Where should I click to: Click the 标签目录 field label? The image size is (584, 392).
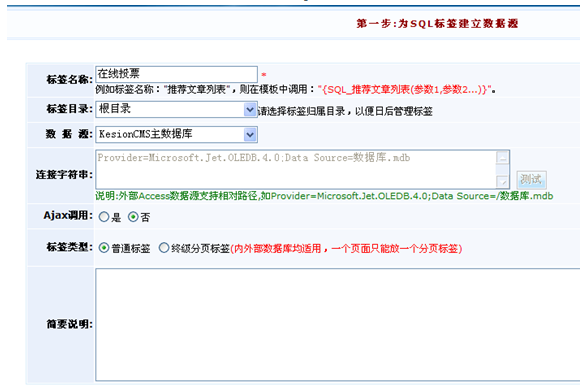click(x=69, y=109)
